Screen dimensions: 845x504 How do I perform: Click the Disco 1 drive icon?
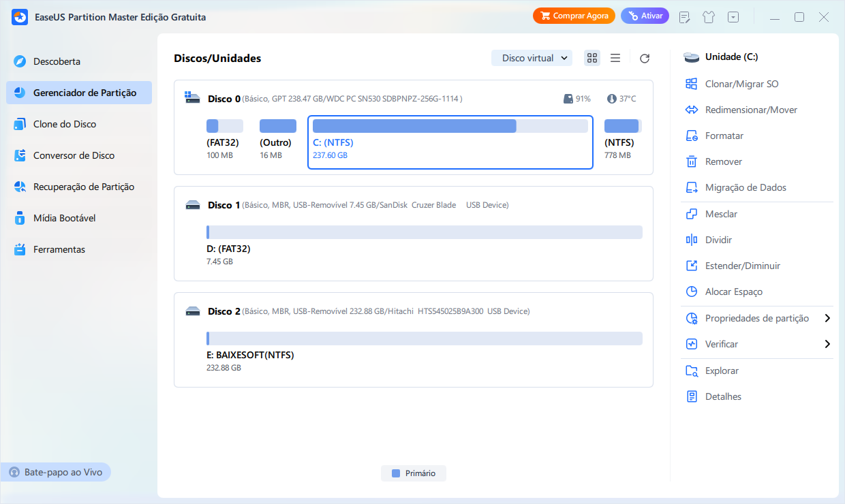[192, 205]
